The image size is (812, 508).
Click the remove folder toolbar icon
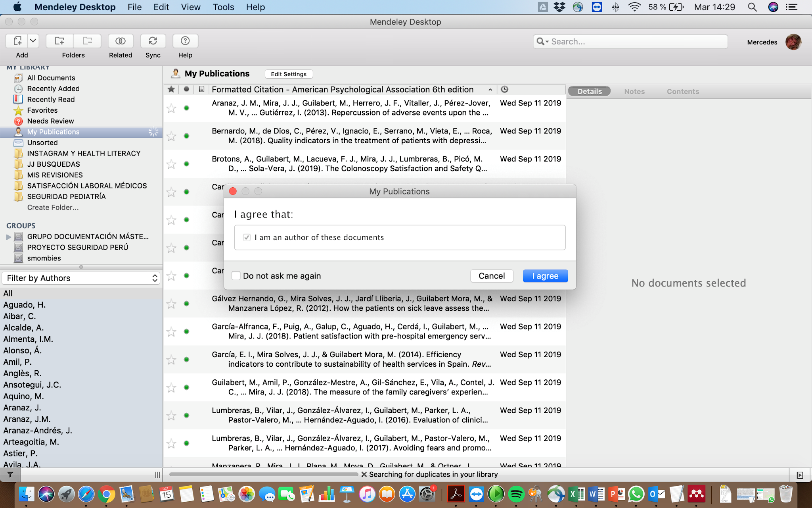click(x=87, y=41)
